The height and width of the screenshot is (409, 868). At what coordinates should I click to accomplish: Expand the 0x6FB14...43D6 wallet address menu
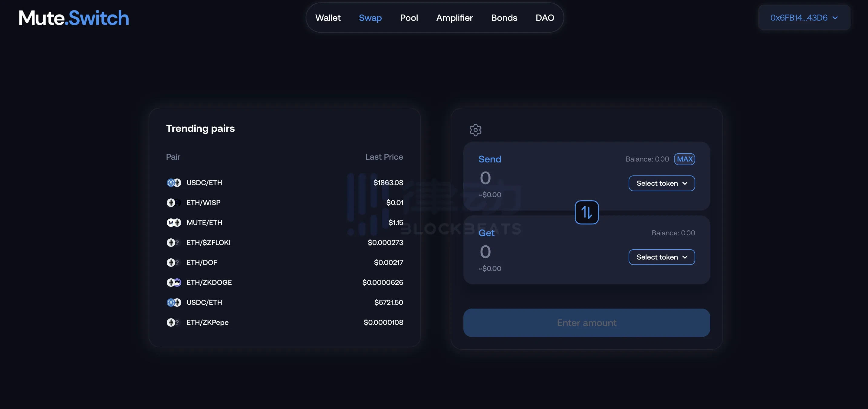pos(804,18)
